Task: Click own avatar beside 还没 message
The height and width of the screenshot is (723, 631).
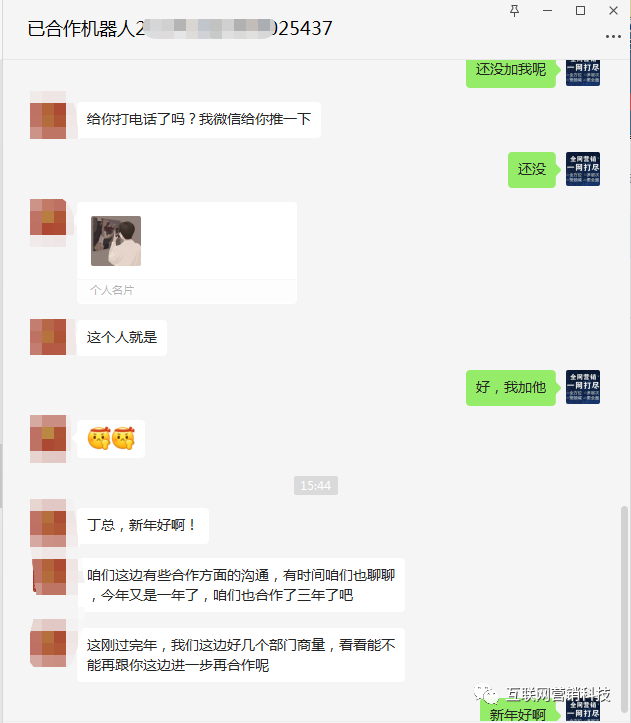Action: (x=583, y=169)
